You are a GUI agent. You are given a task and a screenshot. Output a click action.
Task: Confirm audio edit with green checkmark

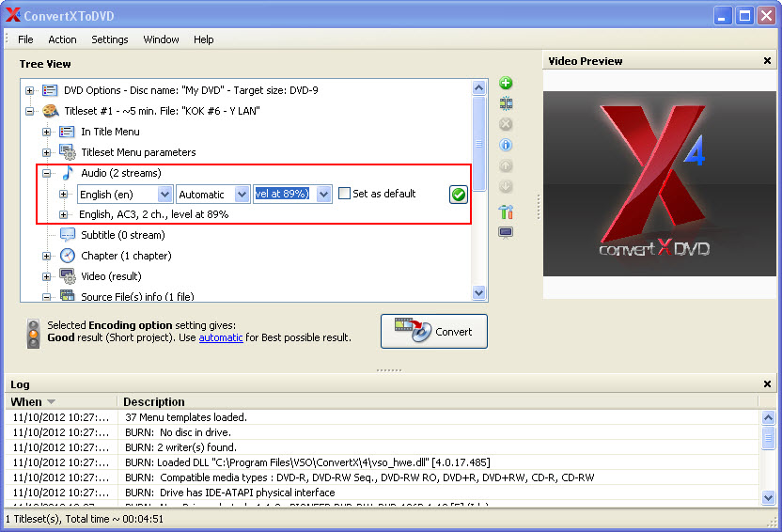(x=459, y=195)
